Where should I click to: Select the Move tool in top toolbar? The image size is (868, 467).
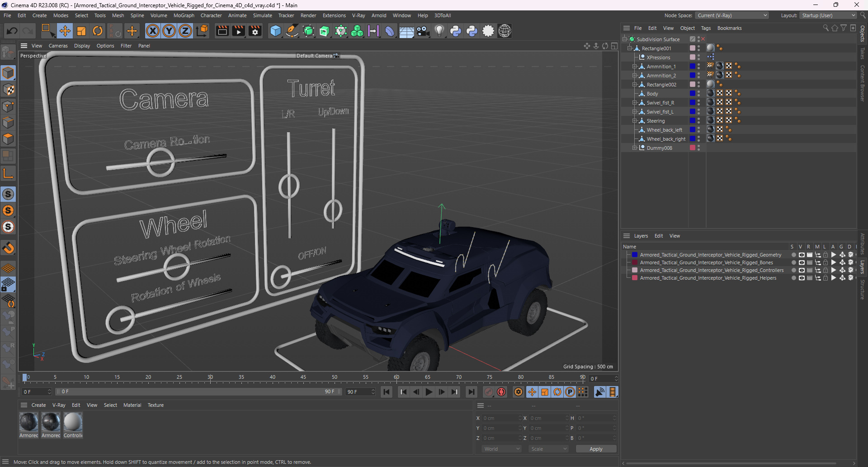(65, 31)
